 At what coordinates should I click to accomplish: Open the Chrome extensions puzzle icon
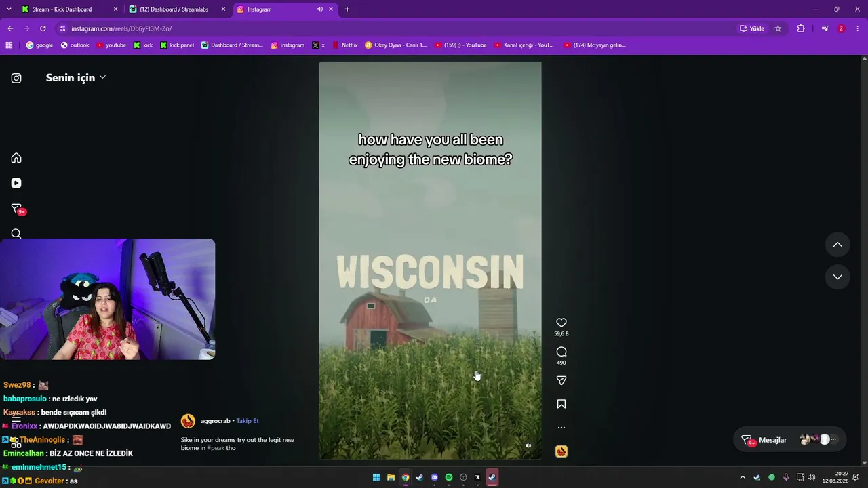click(801, 28)
